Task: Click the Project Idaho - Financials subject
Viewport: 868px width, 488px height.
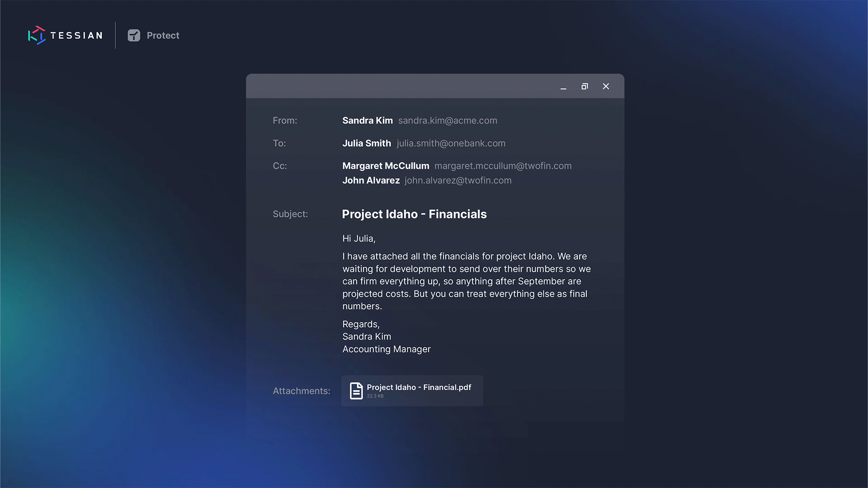Action: 414,214
